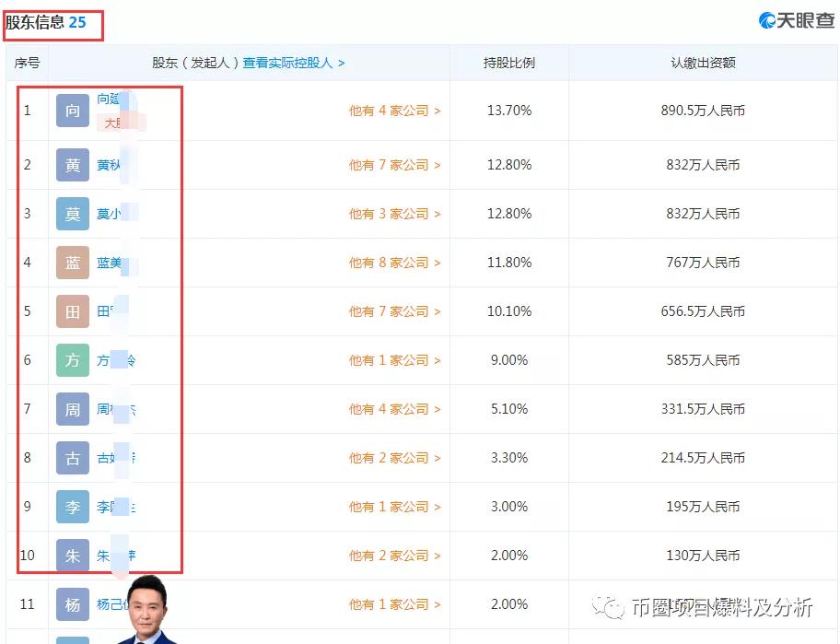Expand company list for shareholder 黄秋
840x644 pixels.
tap(391, 165)
